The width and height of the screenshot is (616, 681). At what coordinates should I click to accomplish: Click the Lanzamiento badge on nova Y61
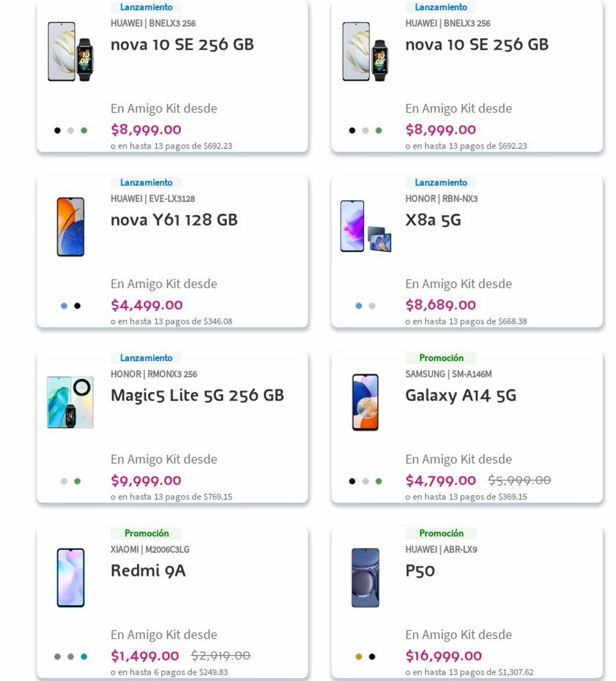coord(145,182)
